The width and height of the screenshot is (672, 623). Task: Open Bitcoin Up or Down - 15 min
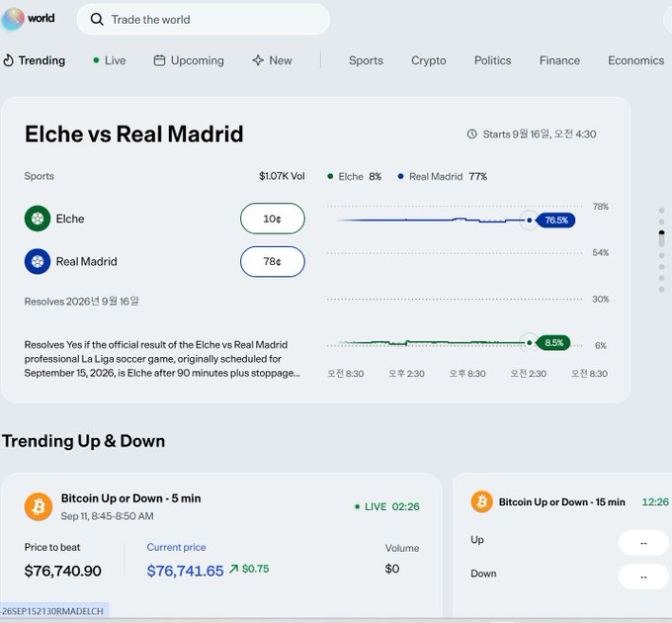coord(562,502)
